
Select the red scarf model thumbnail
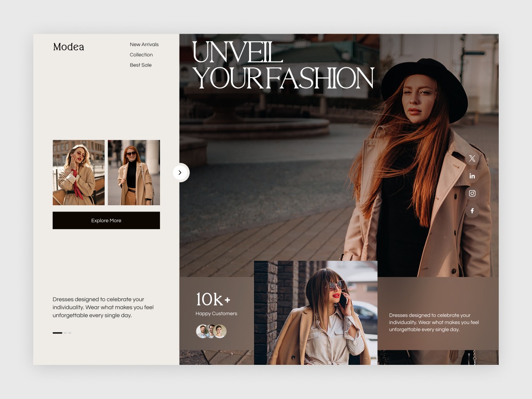[78, 172]
